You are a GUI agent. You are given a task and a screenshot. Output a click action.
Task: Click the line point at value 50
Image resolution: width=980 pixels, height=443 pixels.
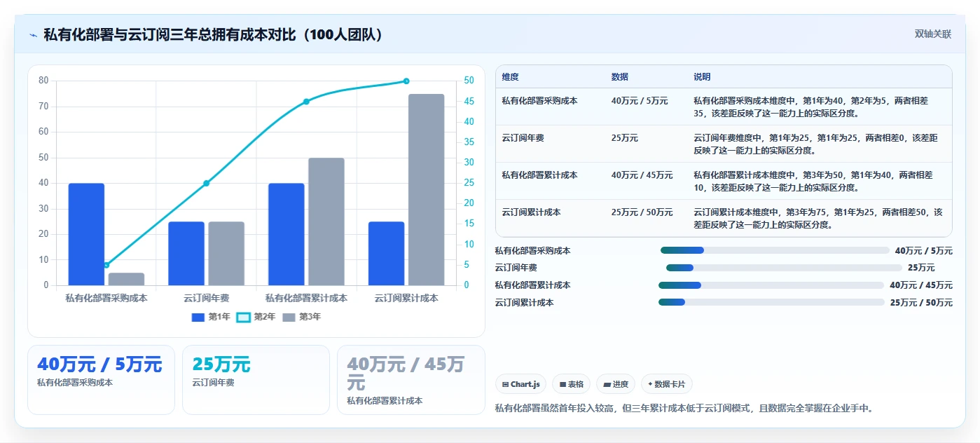tap(406, 81)
